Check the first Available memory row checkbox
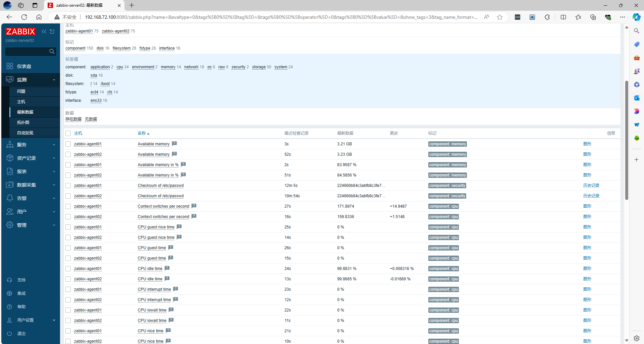Image resolution: width=644 pixels, height=344 pixels. coord(68,144)
